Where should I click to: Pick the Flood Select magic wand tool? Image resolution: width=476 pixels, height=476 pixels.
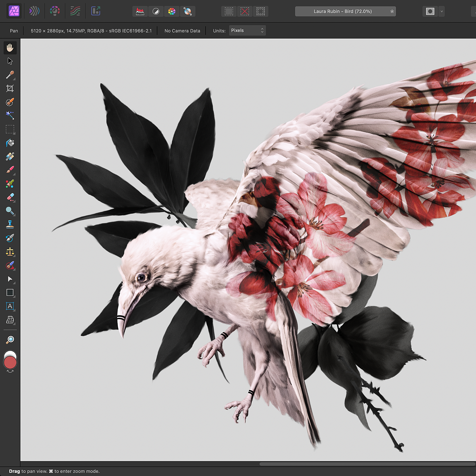(x=10, y=115)
